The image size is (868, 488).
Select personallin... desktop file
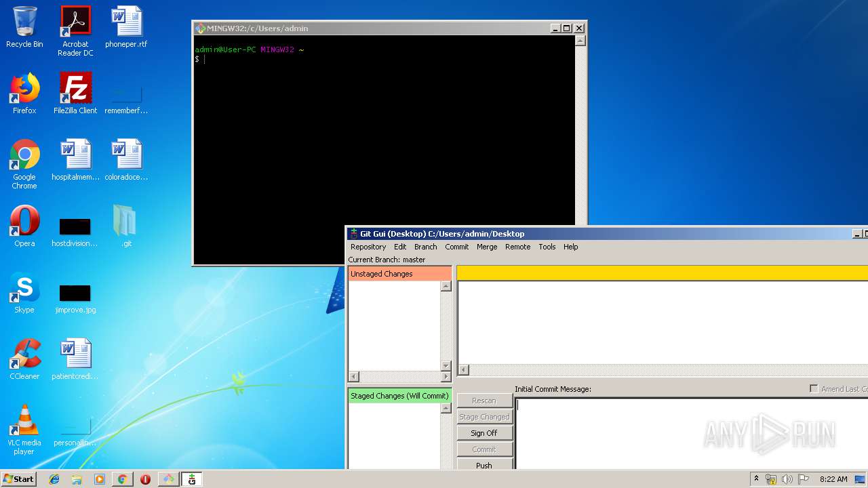[x=75, y=432]
